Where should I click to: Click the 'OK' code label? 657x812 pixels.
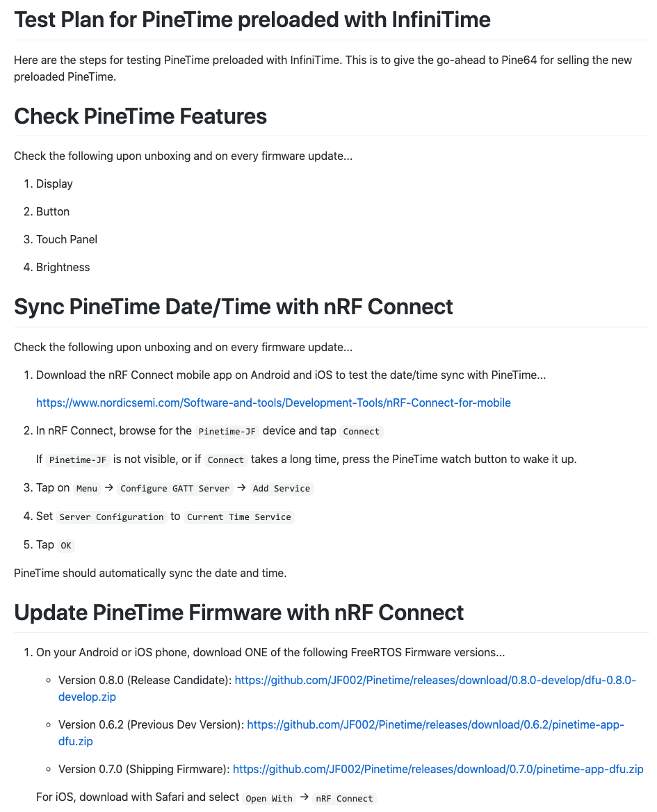[66, 546]
